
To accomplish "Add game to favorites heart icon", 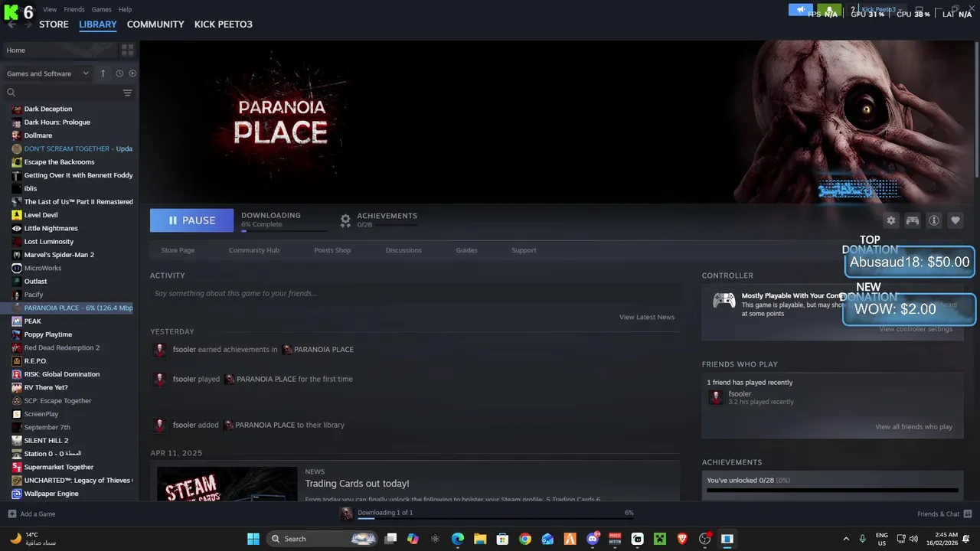I will (955, 220).
